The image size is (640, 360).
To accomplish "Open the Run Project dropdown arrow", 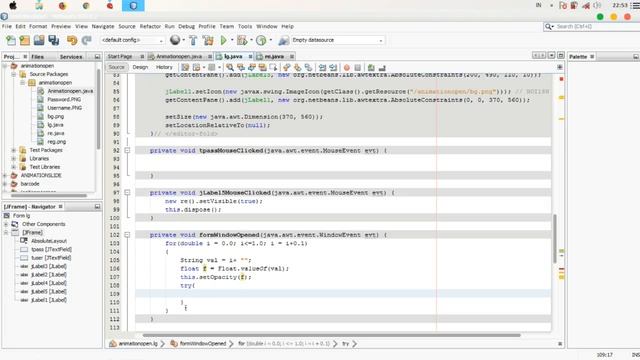I will [232, 40].
